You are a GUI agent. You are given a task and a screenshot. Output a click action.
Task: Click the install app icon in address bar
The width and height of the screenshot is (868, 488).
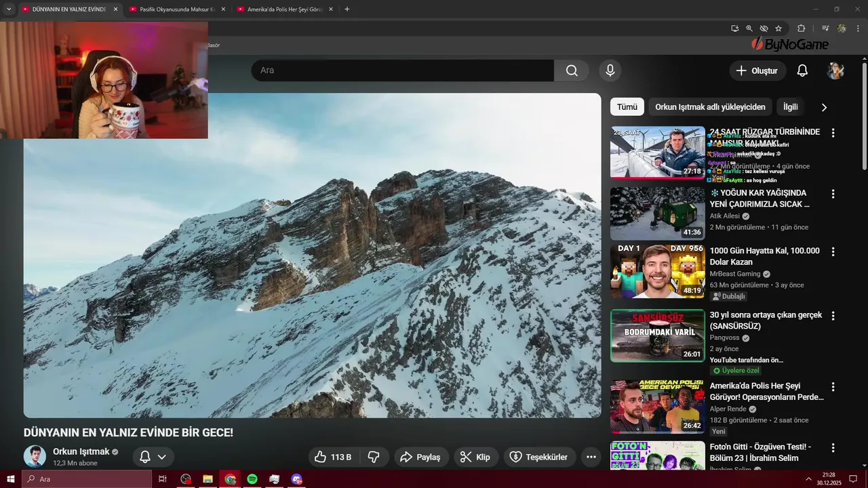tap(734, 28)
